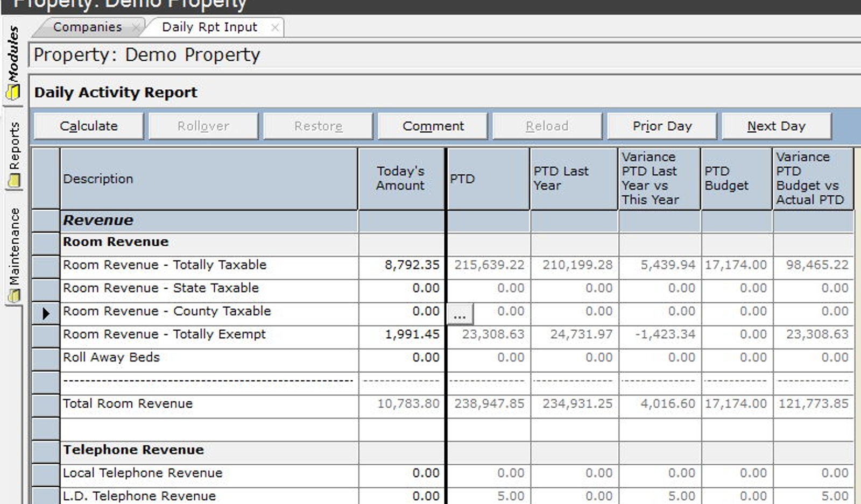Open the Reports sidebar panel

coord(14,155)
